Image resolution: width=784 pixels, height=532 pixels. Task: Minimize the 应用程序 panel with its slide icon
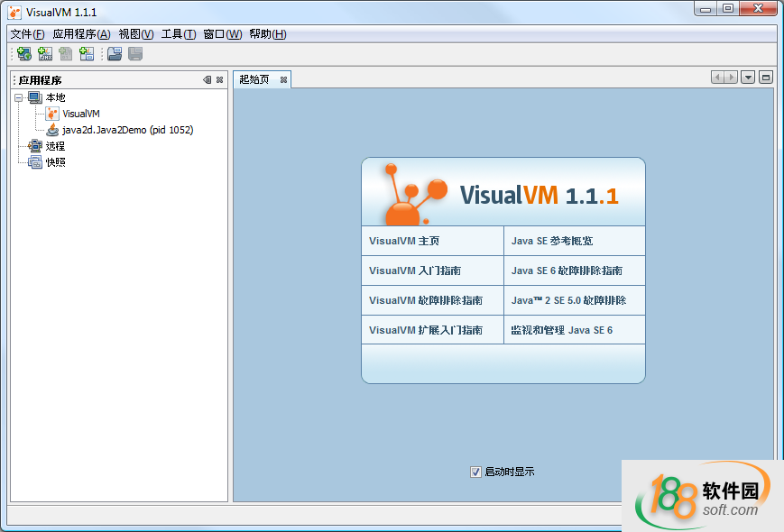pos(208,80)
